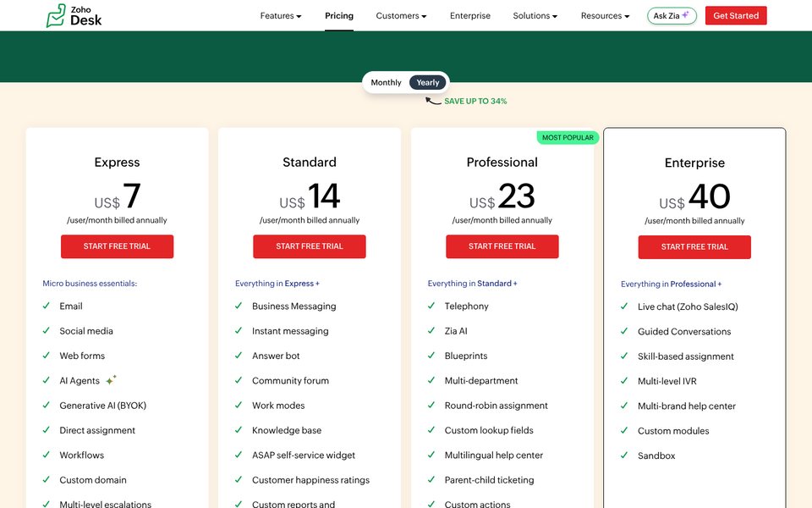Start free trial for Express plan
The height and width of the screenshot is (508, 812).
pyautogui.click(x=117, y=246)
